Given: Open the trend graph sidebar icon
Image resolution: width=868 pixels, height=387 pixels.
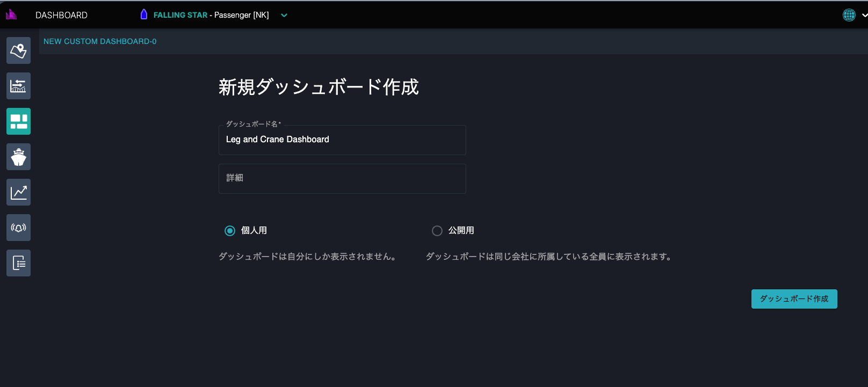Looking at the screenshot, I should click(18, 192).
